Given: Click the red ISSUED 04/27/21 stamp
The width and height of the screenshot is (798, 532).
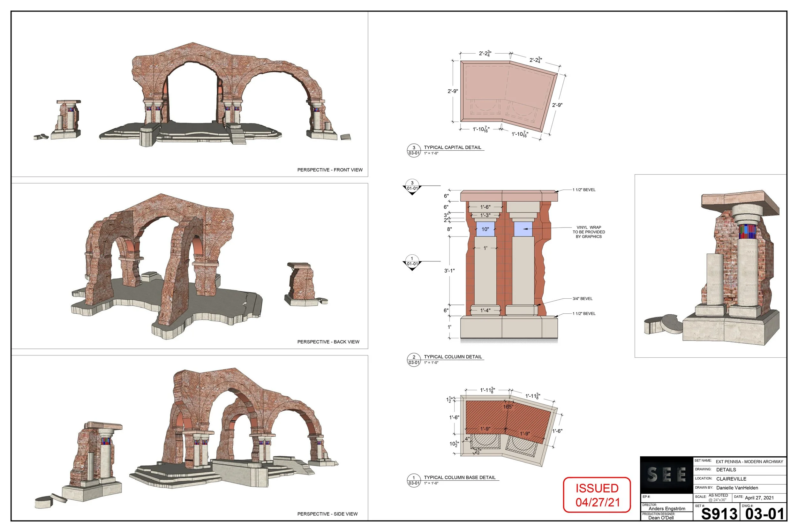Looking at the screenshot, I should 597,495.
